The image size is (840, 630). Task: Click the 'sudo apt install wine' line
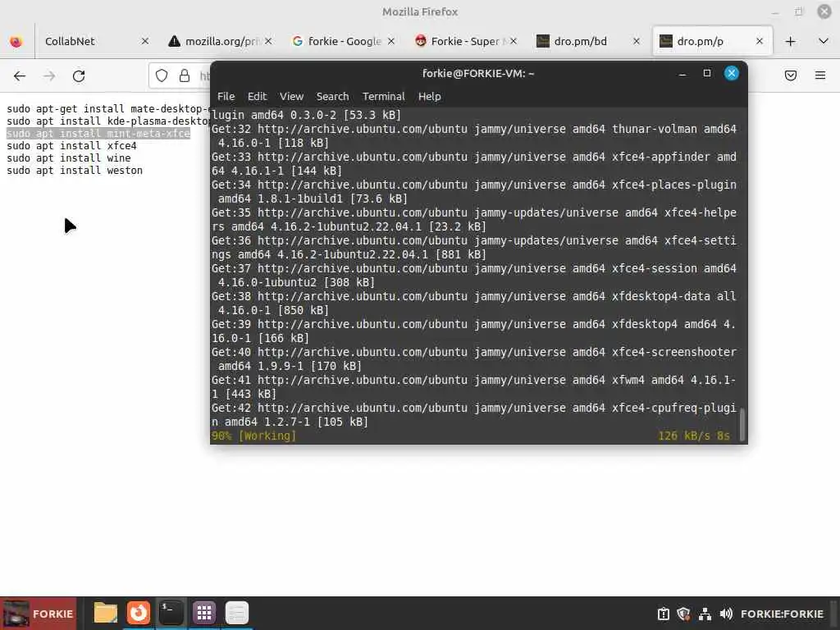click(x=69, y=158)
